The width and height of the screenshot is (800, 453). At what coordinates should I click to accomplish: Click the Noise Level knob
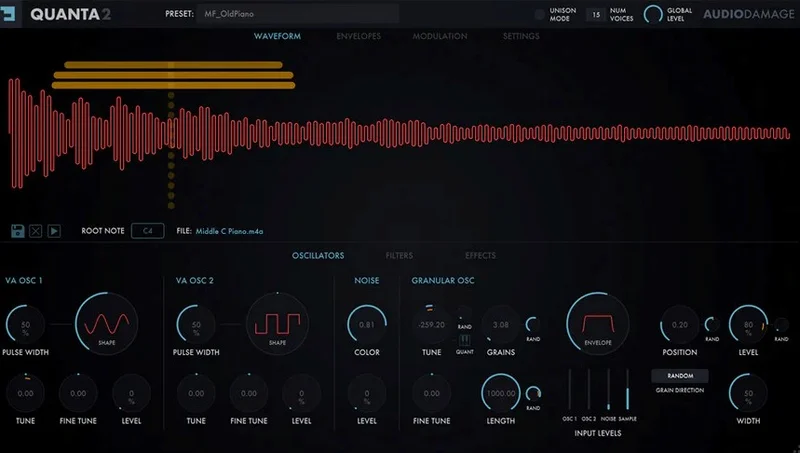tap(367, 393)
